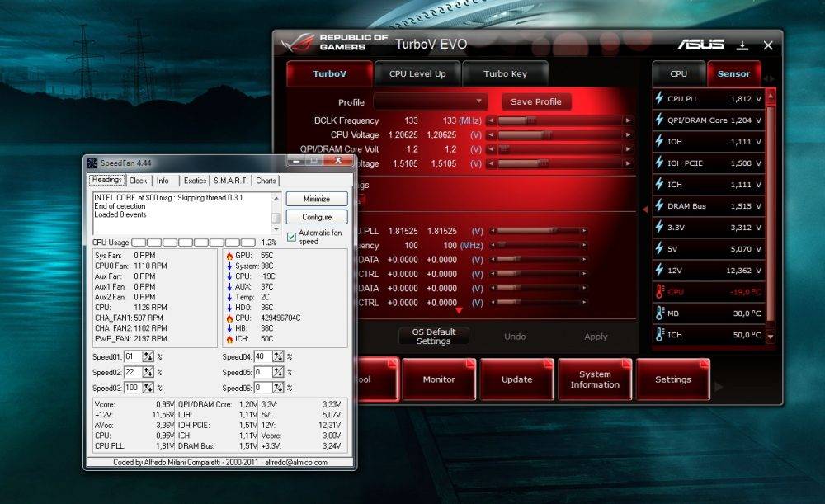Screen dimensions: 825x504
Task: Click the CPU PLL lightning bolt icon
Action: pyautogui.click(x=659, y=98)
